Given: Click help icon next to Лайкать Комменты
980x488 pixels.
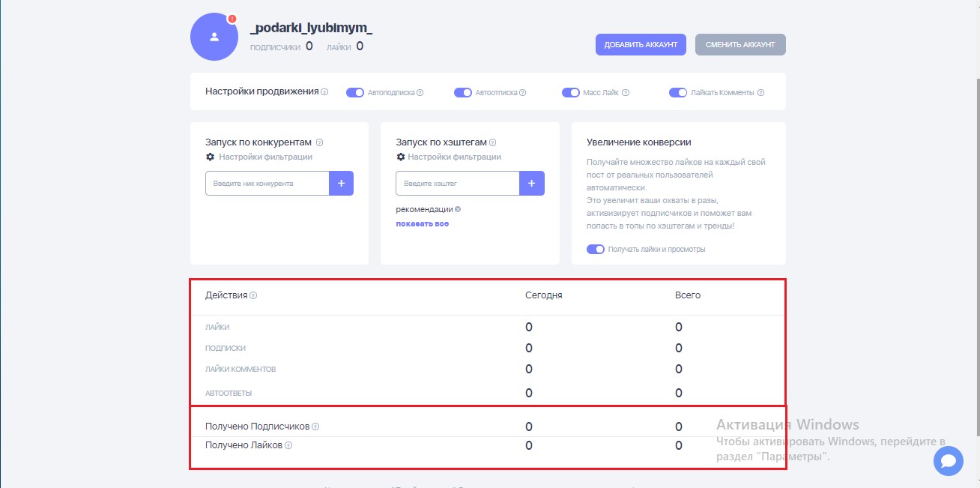Looking at the screenshot, I should (x=760, y=93).
